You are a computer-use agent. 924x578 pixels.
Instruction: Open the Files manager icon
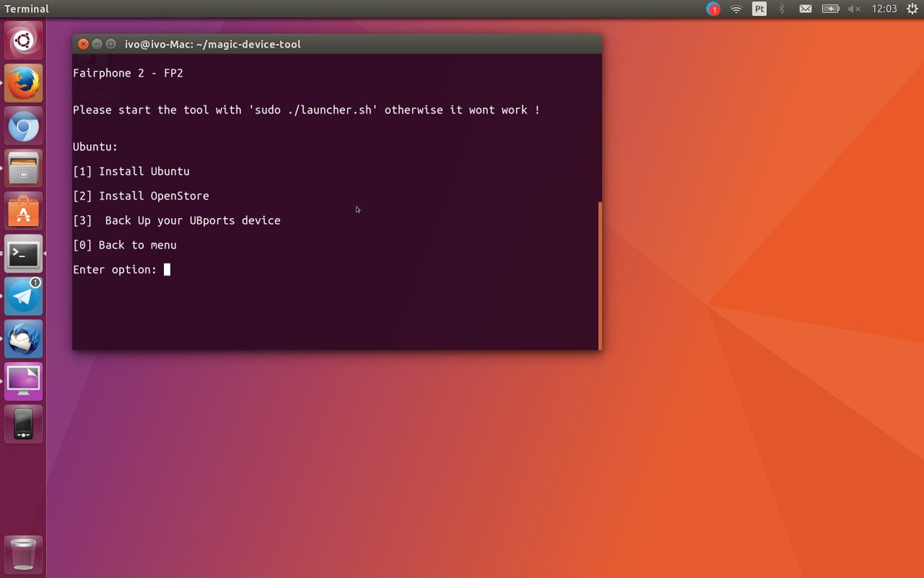click(23, 169)
